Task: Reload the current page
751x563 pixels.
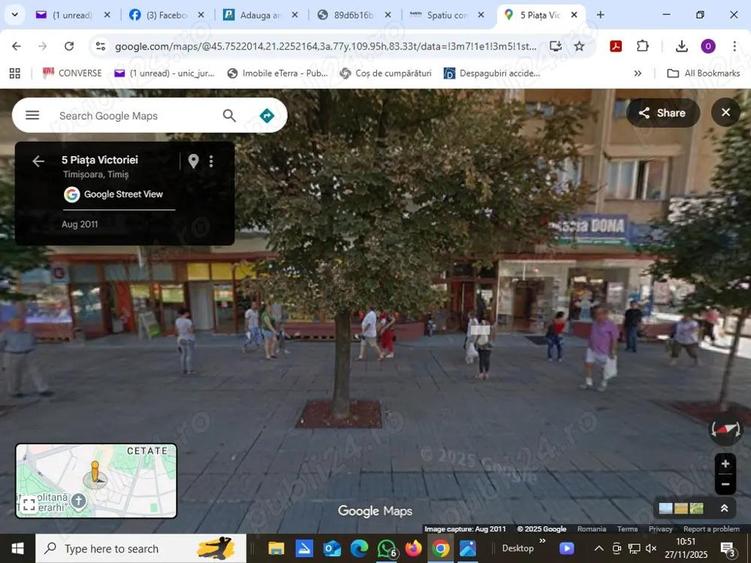Action: point(69,46)
